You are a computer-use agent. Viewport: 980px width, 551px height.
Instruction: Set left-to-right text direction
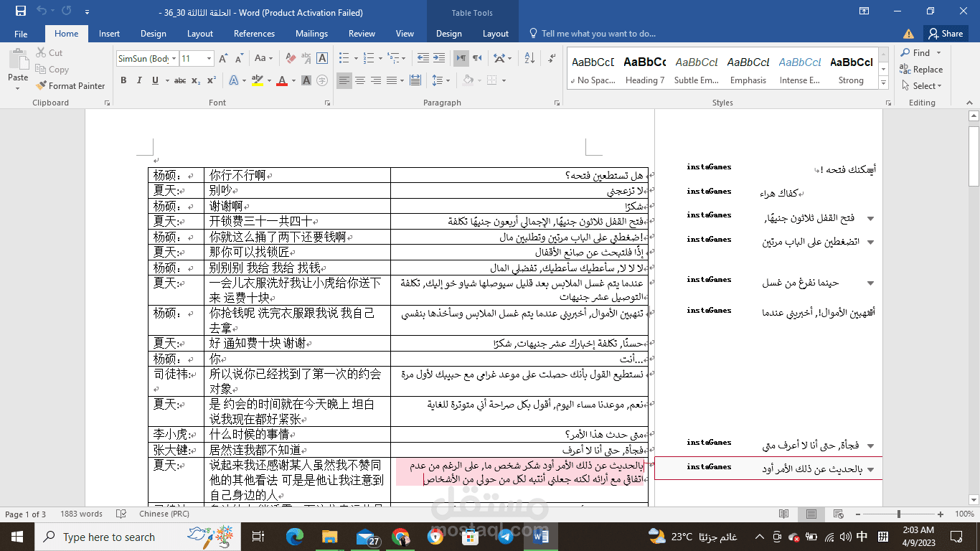(460, 59)
